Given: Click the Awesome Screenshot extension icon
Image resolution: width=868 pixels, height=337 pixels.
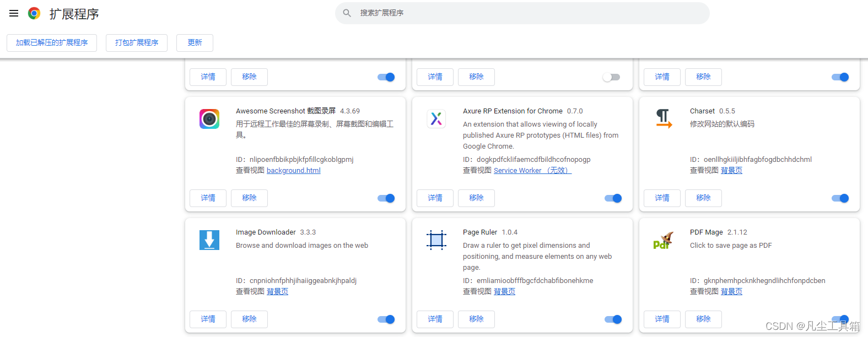Looking at the screenshot, I should [x=209, y=119].
